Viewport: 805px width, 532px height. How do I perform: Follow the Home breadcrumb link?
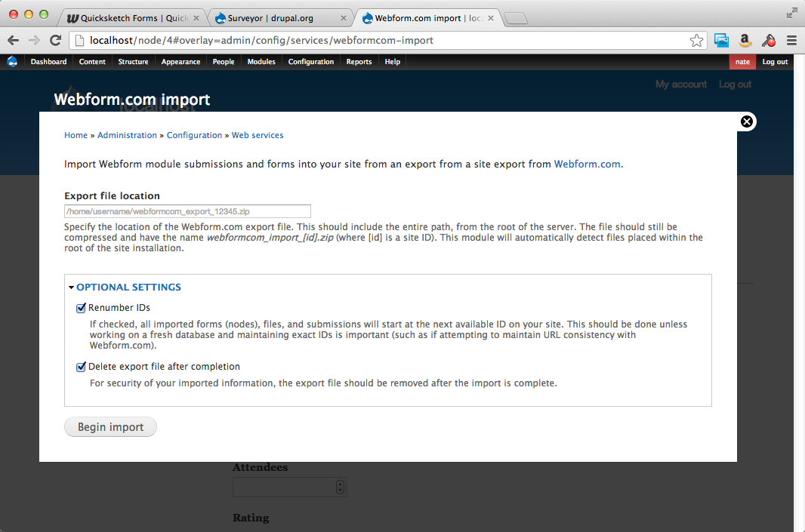point(76,135)
